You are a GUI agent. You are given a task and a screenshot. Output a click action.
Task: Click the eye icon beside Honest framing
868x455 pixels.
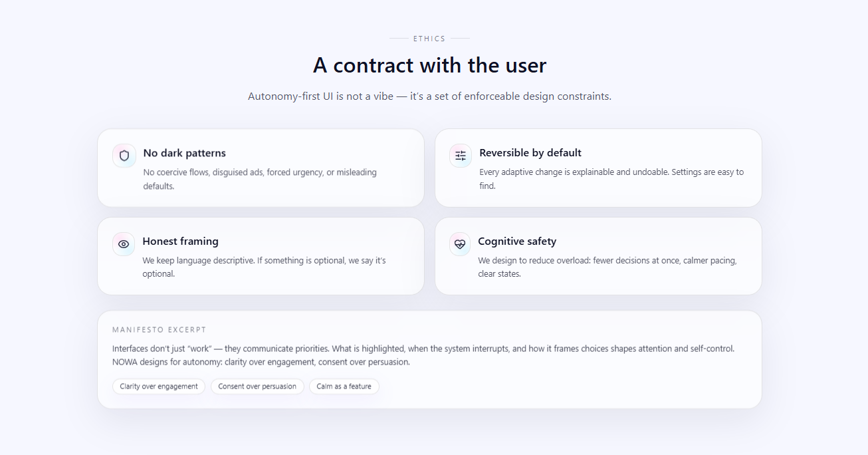[x=124, y=244]
